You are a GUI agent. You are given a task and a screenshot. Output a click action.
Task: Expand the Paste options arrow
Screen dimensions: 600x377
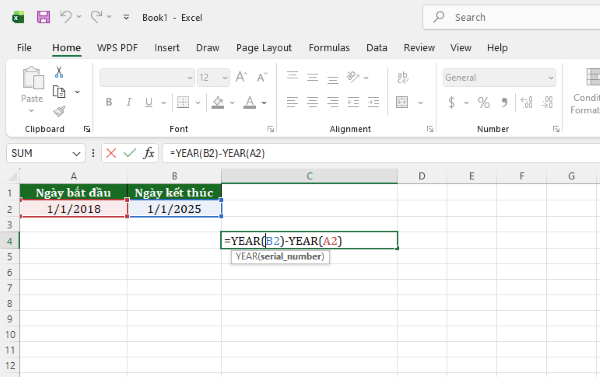(x=32, y=111)
